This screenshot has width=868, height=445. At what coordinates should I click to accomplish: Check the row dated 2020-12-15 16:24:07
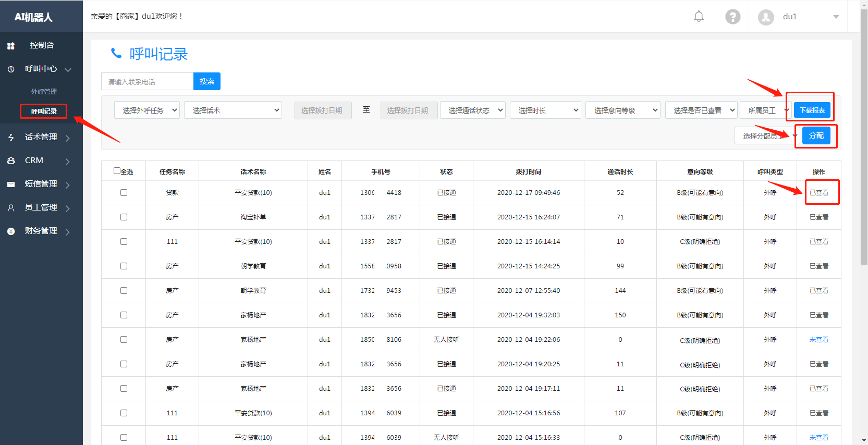[124, 217]
